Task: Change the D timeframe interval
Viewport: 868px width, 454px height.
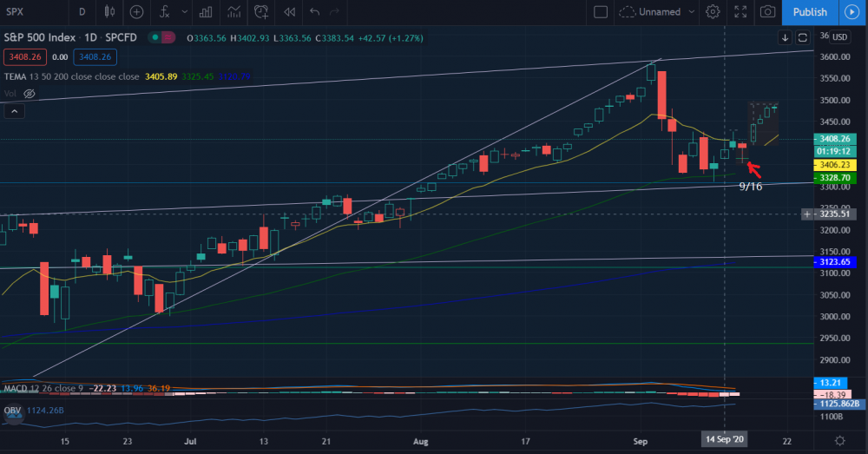Action: [x=82, y=12]
